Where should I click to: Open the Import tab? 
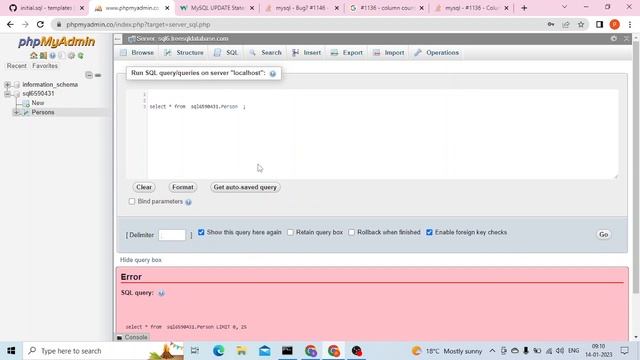point(389,53)
